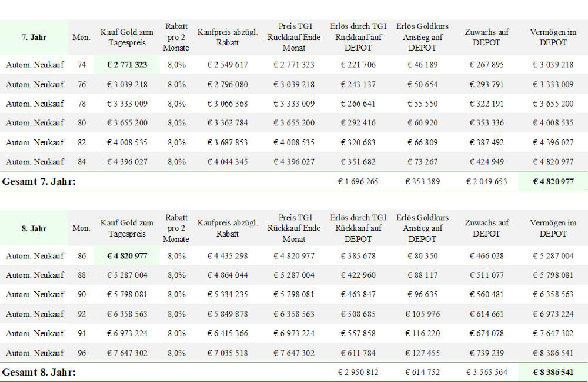Select month 78 cell

[x=82, y=104]
